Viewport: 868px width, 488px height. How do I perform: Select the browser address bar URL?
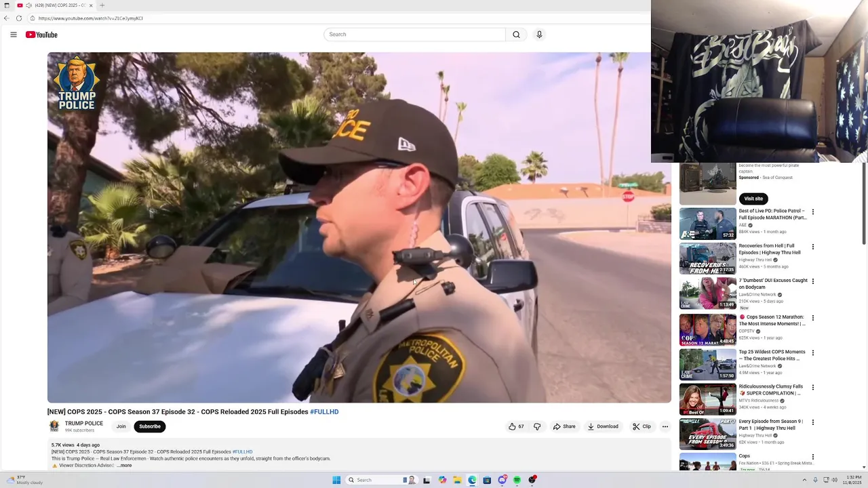[x=91, y=18]
